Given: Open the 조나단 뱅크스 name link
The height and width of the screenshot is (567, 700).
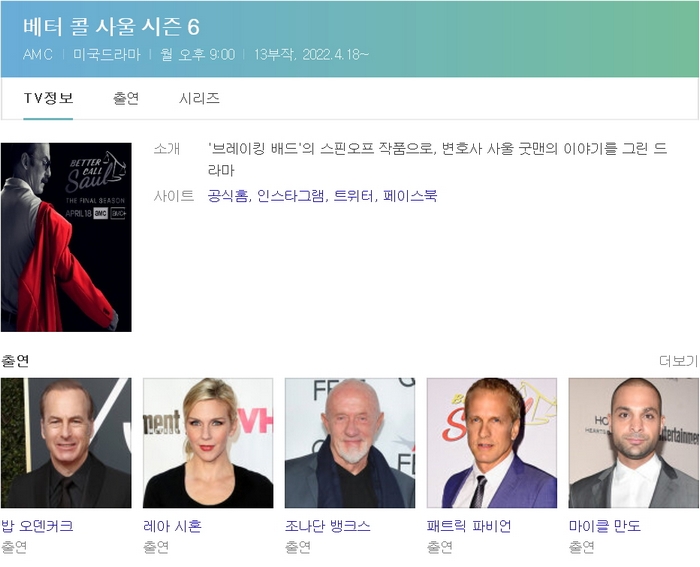Looking at the screenshot, I should point(328,526).
